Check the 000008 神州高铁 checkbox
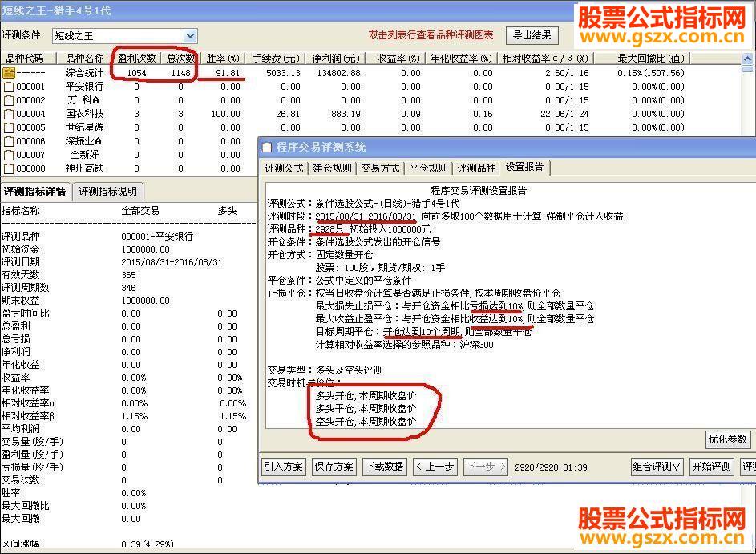The image size is (756, 554). coord(9,168)
